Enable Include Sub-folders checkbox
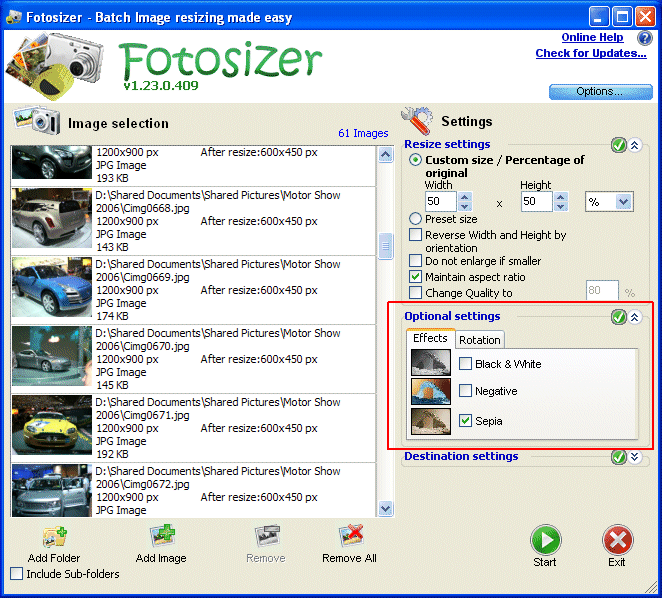 (x=16, y=574)
